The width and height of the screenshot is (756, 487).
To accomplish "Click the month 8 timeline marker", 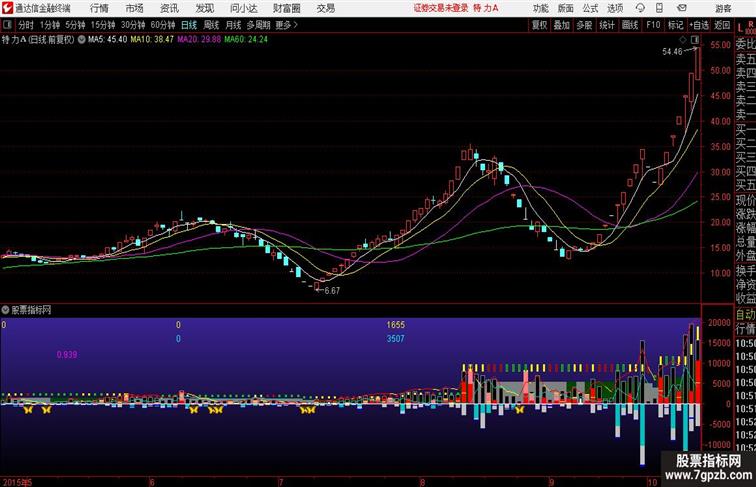I will coord(422,482).
